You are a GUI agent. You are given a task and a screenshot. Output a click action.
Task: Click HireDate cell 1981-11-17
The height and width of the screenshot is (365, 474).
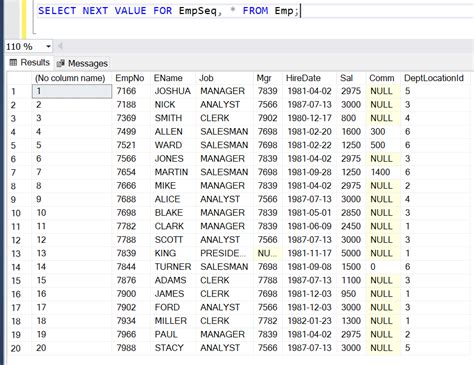[x=309, y=253]
